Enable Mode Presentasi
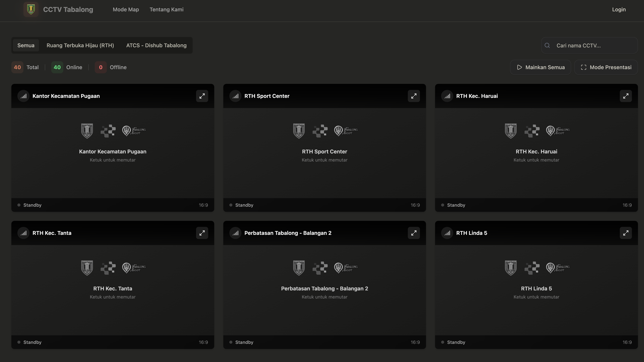The height and width of the screenshot is (362, 644). point(606,67)
